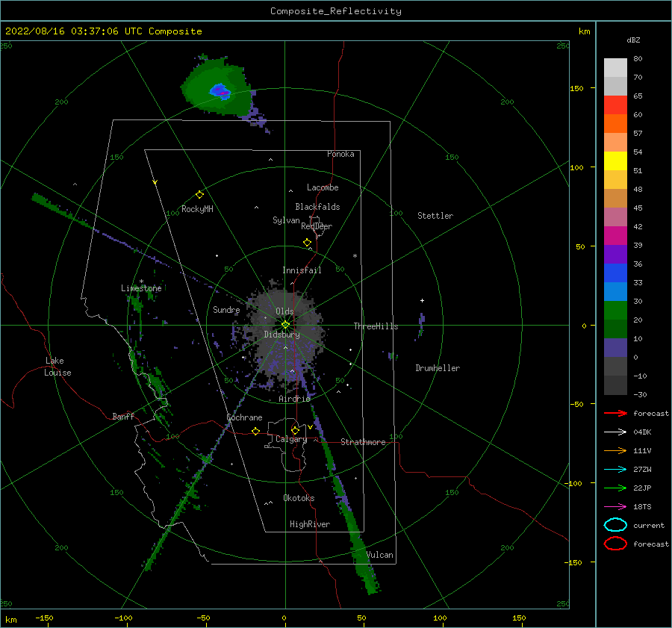672x628 pixels.
Task: Click the Olds city label
Action: pos(284,311)
